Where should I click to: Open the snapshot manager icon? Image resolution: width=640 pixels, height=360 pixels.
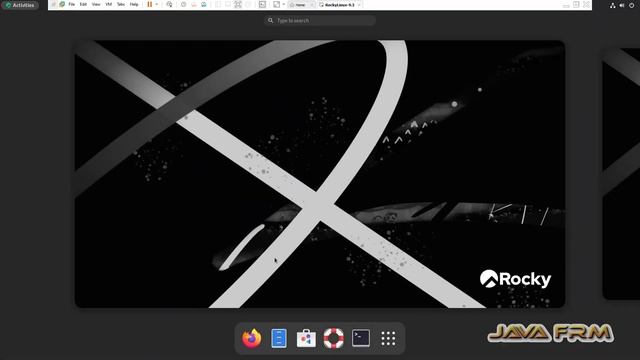[204, 4]
